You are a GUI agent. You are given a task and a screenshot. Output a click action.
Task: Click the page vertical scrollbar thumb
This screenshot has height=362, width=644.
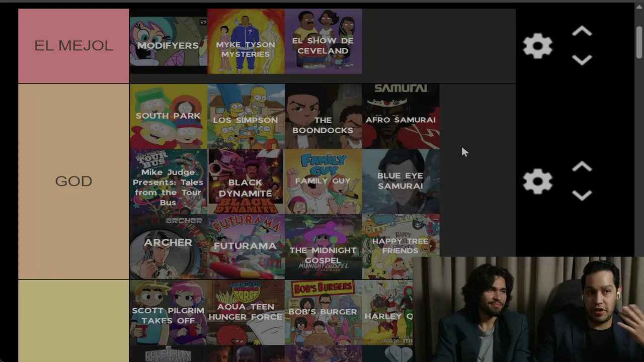(x=639, y=42)
